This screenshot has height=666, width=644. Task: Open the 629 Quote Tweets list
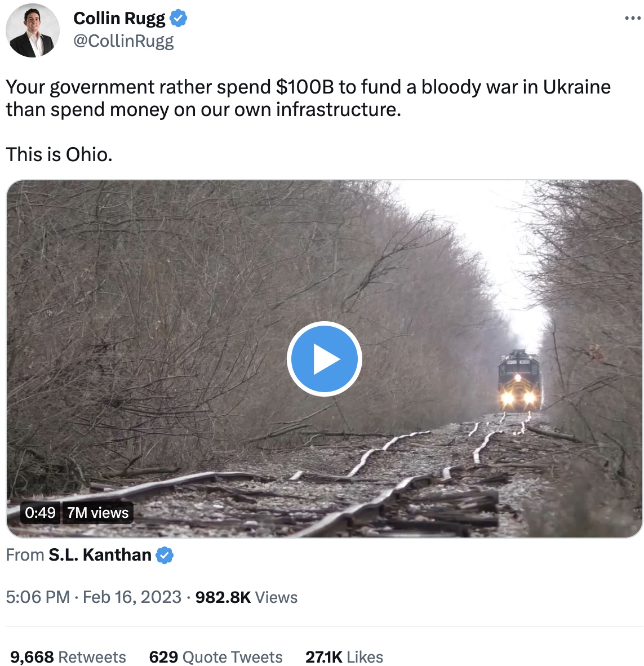pyautogui.click(x=216, y=657)
